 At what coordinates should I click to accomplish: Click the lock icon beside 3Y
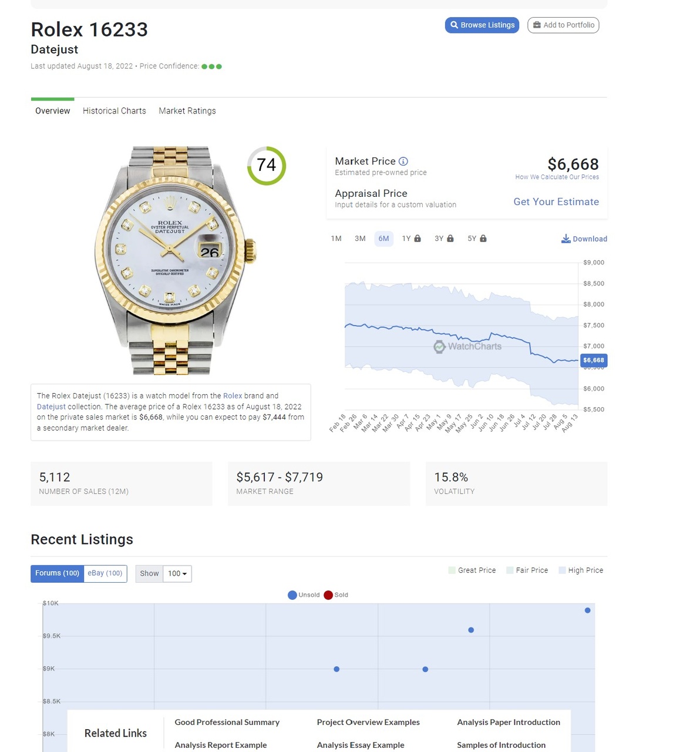click(450, 239)
